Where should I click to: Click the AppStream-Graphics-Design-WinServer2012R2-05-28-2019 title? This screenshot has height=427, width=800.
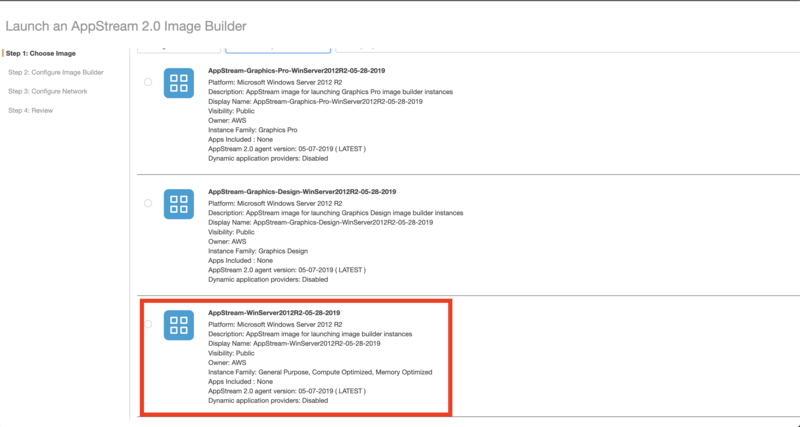pos(302,192)
